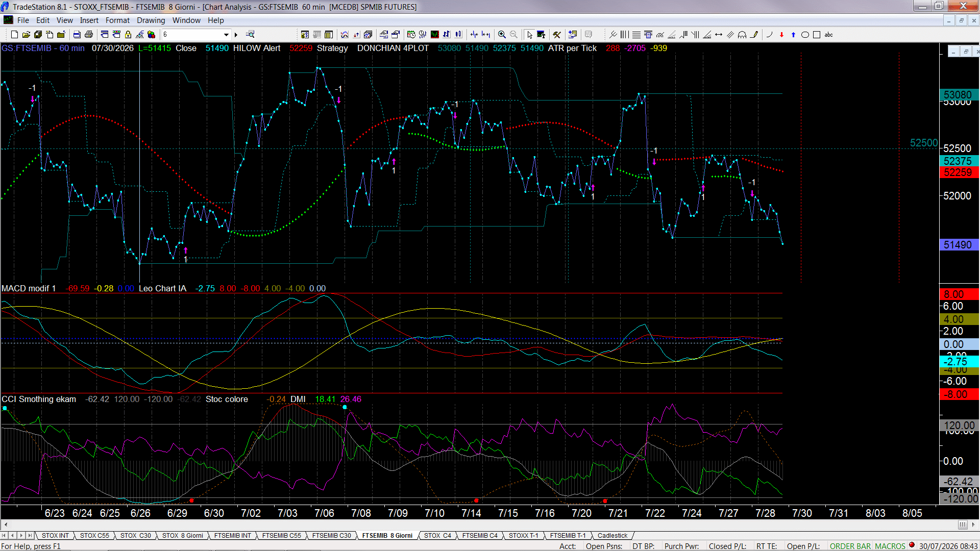Switch to the STOX 8 Giorni tab

[183, 536]
